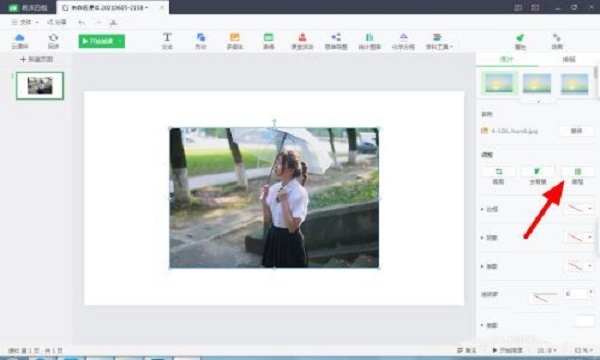This screenshot has width=600, height=360.
Task: Click the second title bar icon left of minimize
Action: click(535, 7)
